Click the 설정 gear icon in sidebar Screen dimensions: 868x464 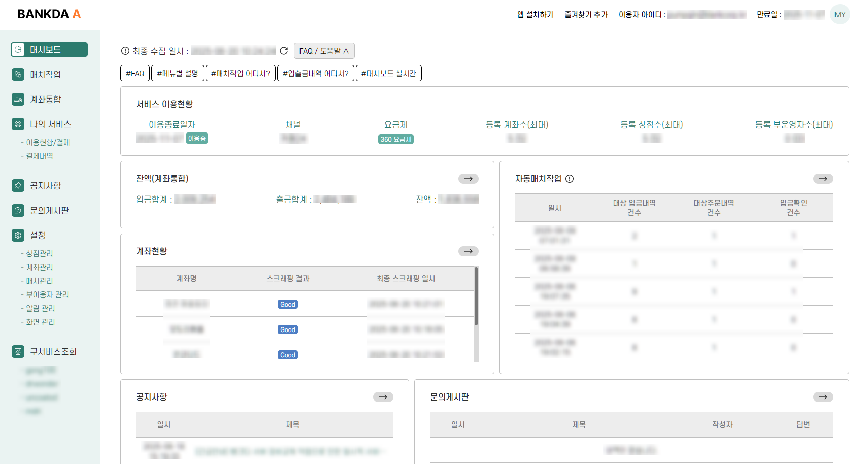(18, 236)
